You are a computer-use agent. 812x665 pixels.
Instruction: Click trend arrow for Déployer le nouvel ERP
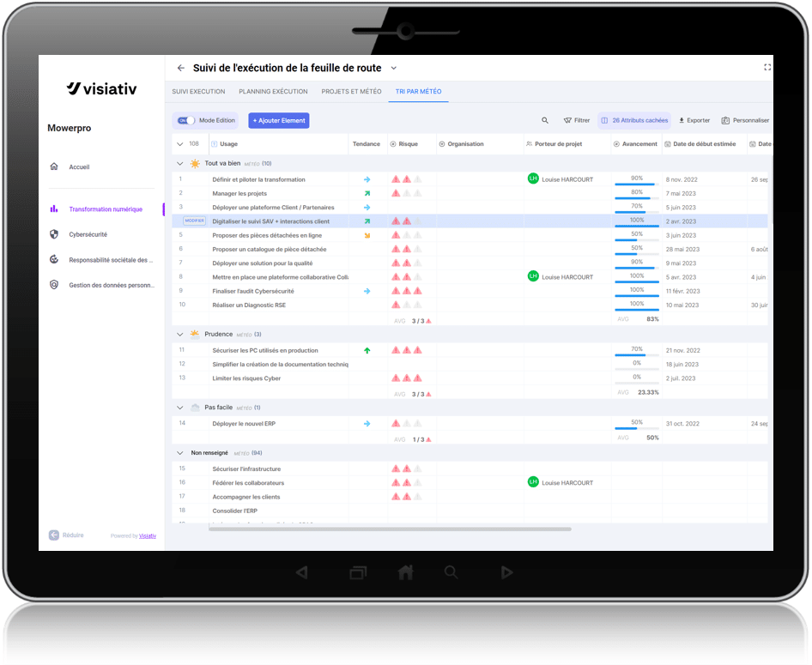click(367, 424)
